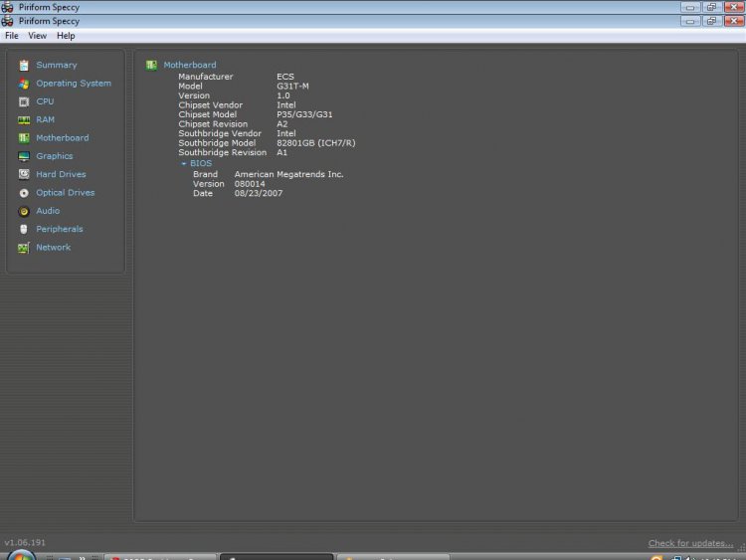
Task: Click the Motherboard header icon in main panel
Action: [x=151, y=66]
